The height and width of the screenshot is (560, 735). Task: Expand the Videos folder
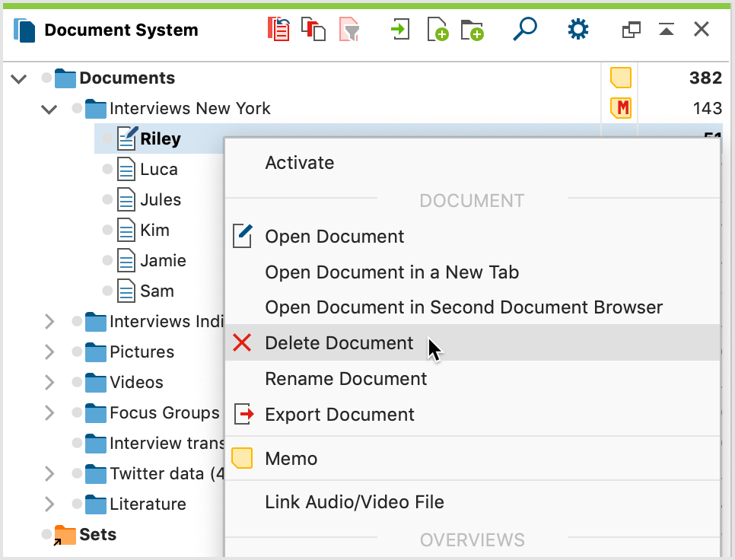click(49, 383)
